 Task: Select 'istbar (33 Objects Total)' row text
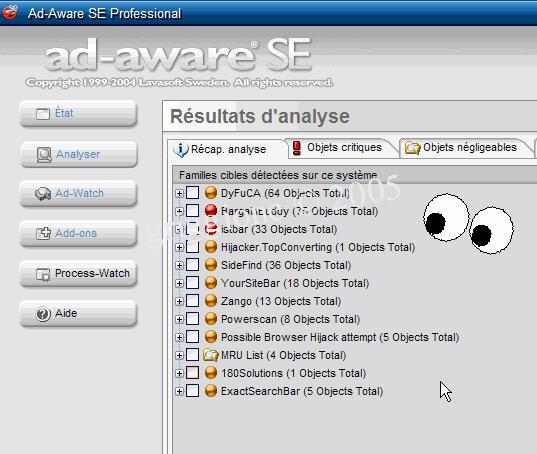(x=279, y=229)
